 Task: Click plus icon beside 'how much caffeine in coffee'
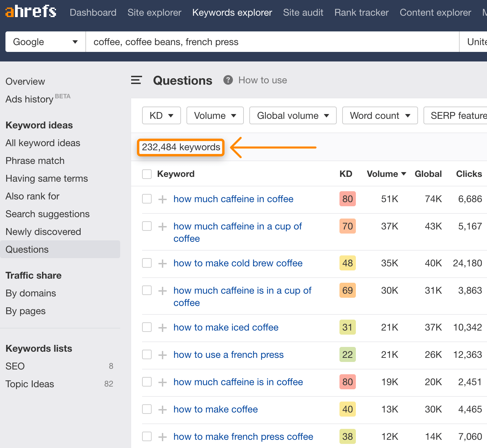click(163, 199)
